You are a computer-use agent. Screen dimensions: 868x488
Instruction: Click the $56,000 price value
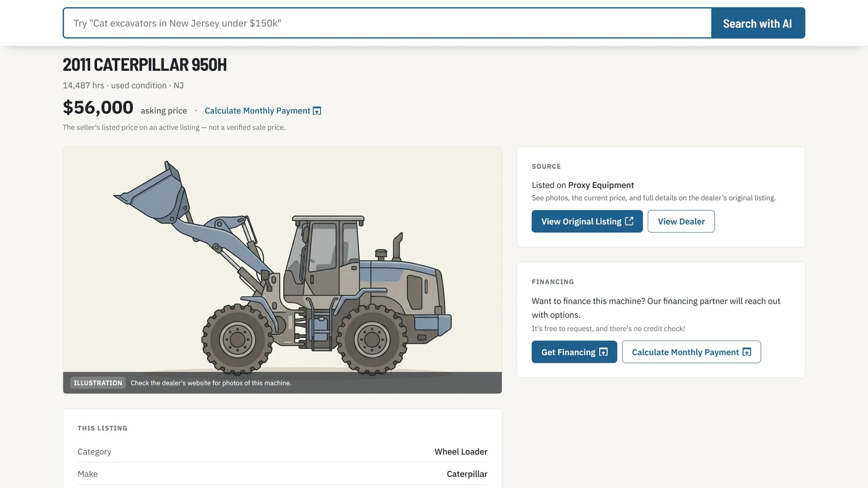98,108
